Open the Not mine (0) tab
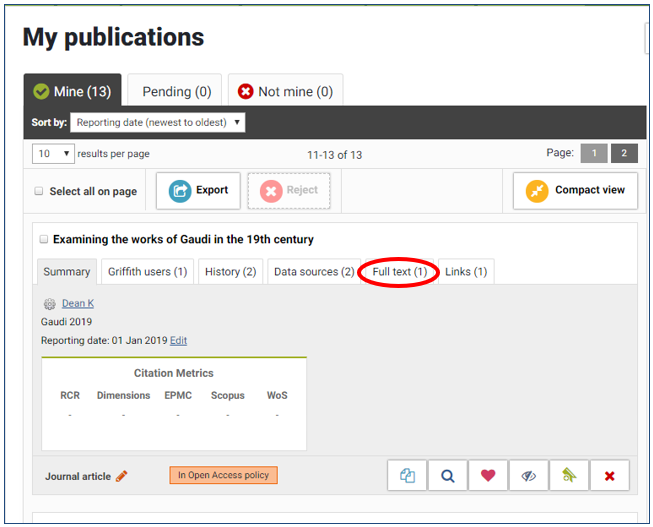This screenshot has height=527, width=653. coord(285,91)
